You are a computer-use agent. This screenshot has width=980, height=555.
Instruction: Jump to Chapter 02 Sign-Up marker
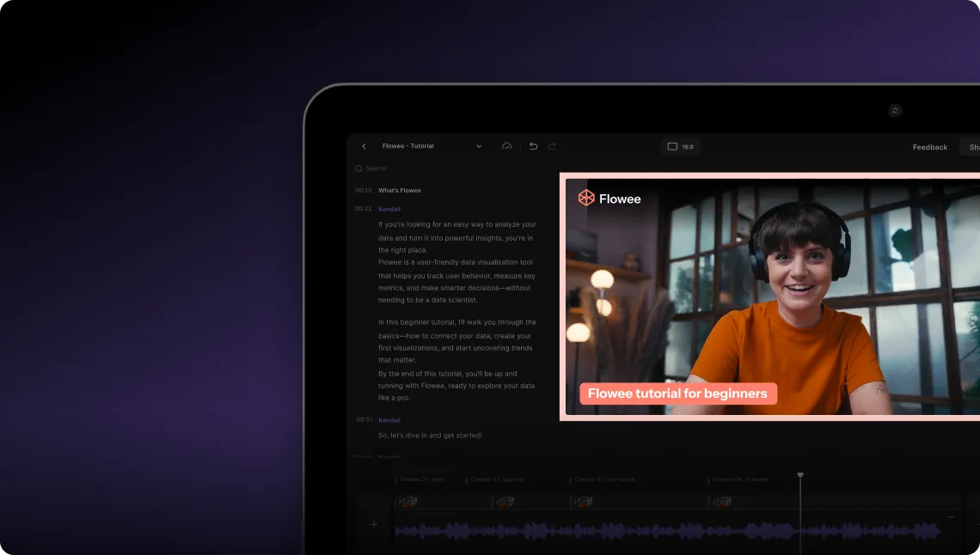(496, 479)
